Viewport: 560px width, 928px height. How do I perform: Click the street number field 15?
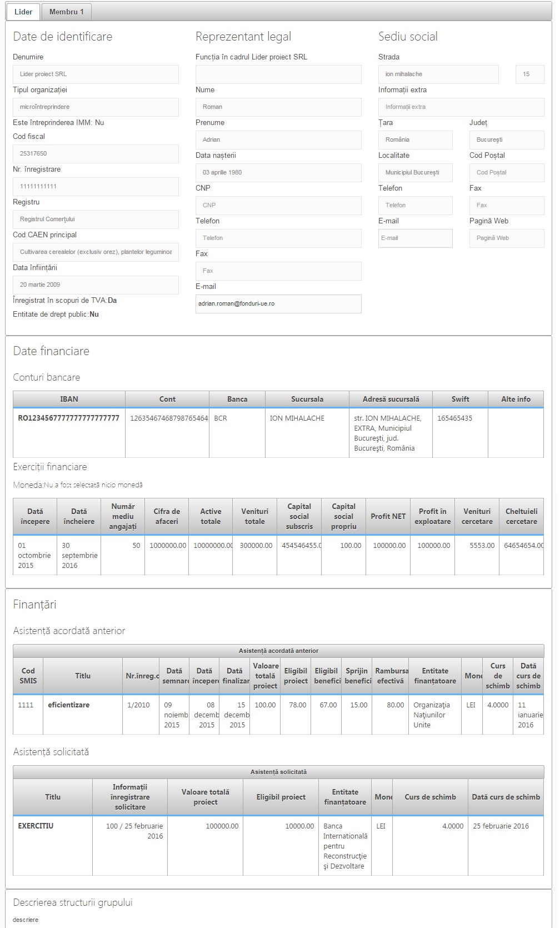click(x=530, y=74)
